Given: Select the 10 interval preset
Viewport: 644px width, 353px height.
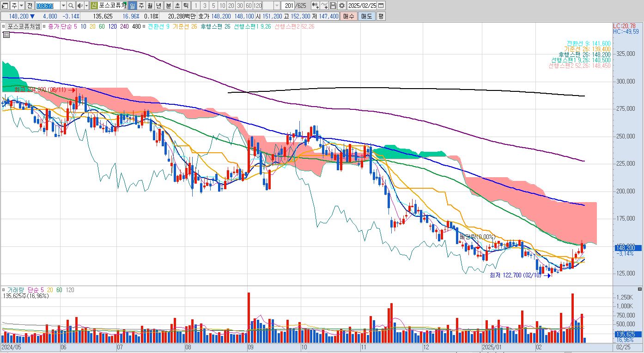Looking at the screenshot, I should click(x=223, y=6).
